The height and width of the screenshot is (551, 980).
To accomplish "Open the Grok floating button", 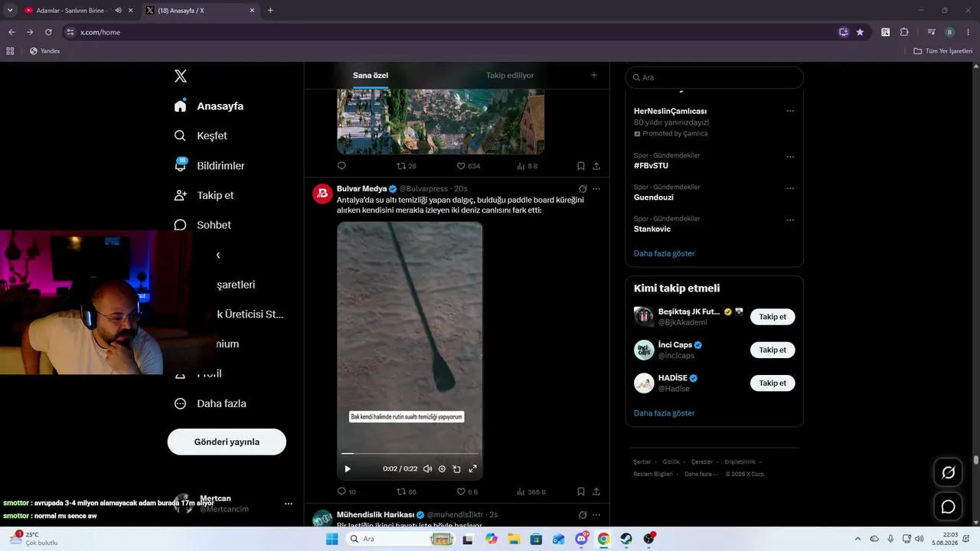I will (x=948, y=472).
